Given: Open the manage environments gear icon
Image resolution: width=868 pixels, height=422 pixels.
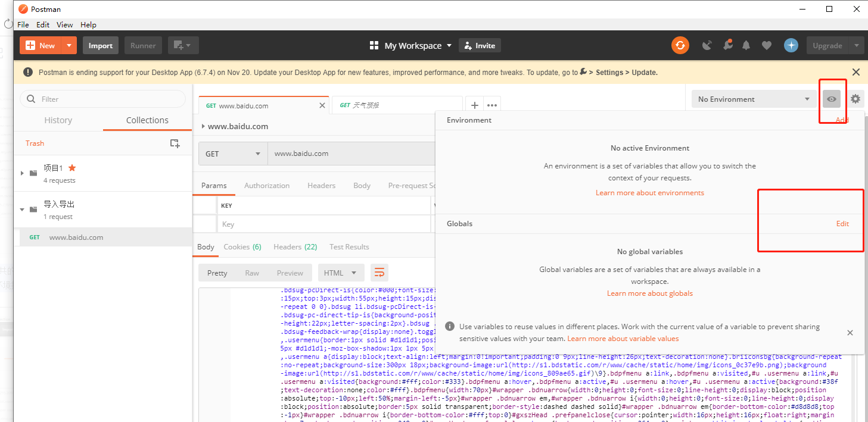Looking at the screenshot, I should point(855,99).
